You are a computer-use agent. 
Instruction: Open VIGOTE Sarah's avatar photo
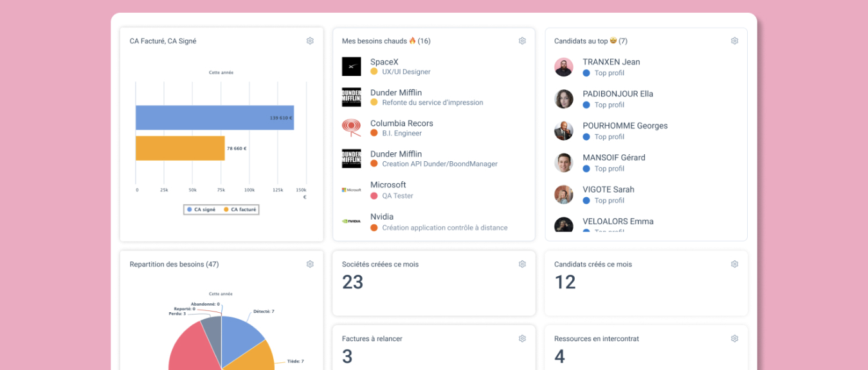click(x=564, y=195)
